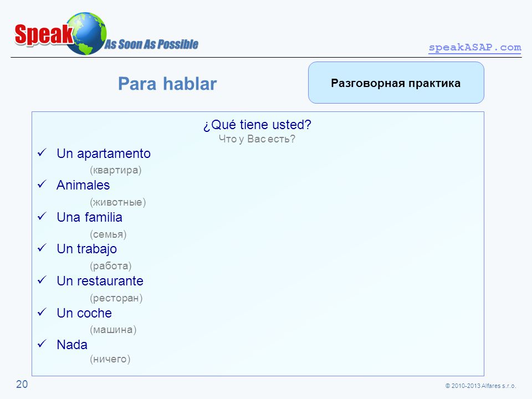The width and height of the screenshot is (532, 399).
Task: Click the 'Una familia' list item
Action: click(x=90, y=217)
